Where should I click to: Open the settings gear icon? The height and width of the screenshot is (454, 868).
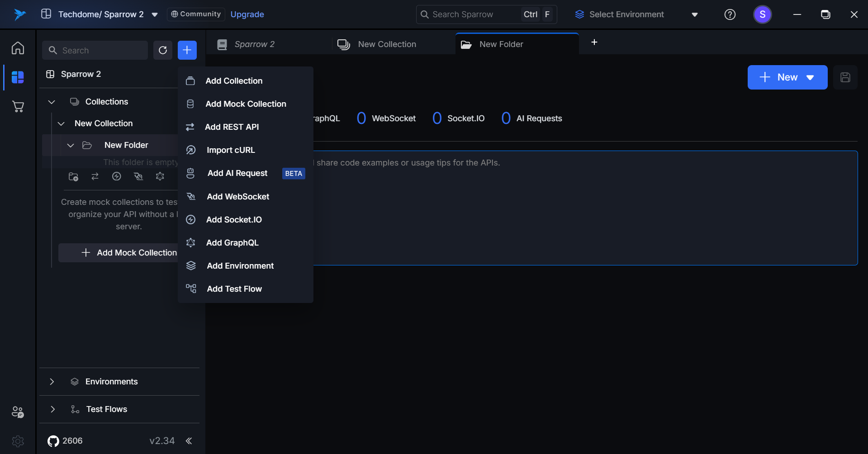pyautogui.click(x=18, y=441)
